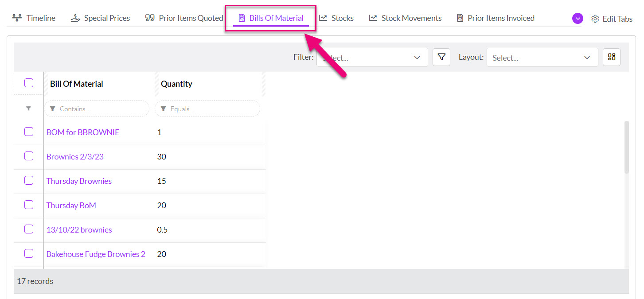This screenshot has width=644, height=299.
Task: Open the Brownies 2/3/23 link
Action: (x=75, y=157)
